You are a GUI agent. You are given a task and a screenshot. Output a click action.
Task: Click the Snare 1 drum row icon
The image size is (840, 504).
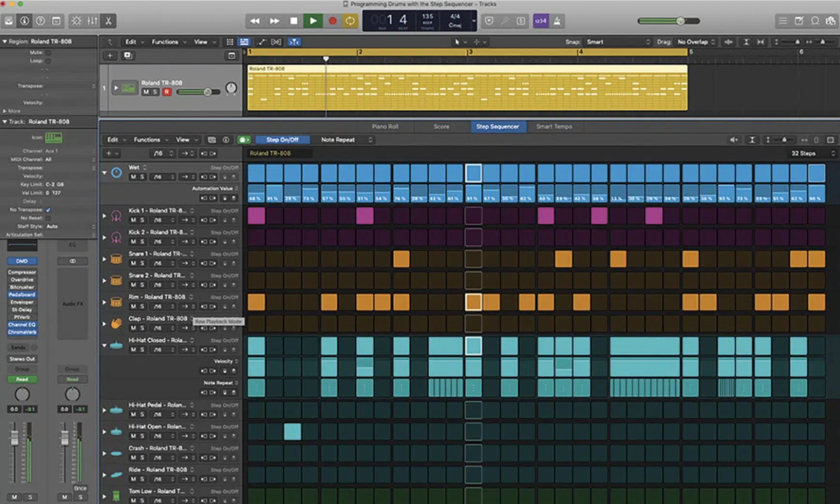pyautogui.click(x=116, y=259)
